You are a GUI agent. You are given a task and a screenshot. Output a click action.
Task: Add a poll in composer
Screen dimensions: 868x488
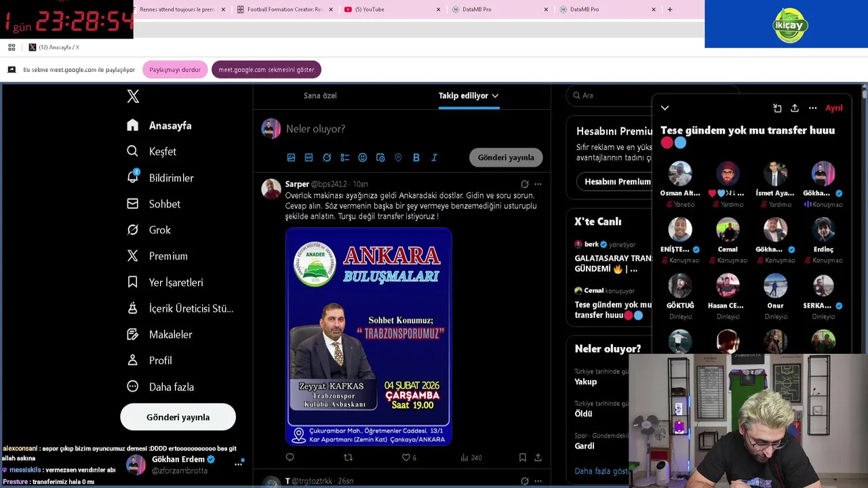[x=344, y=157]
